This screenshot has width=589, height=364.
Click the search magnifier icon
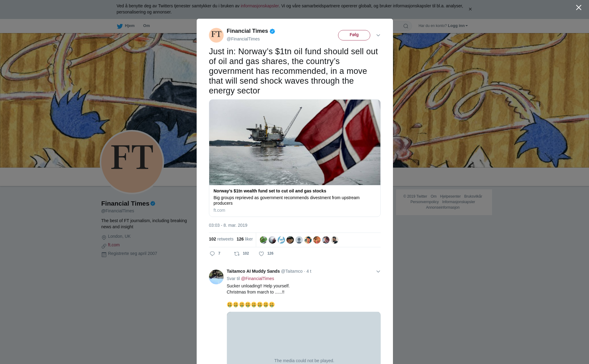406,26
